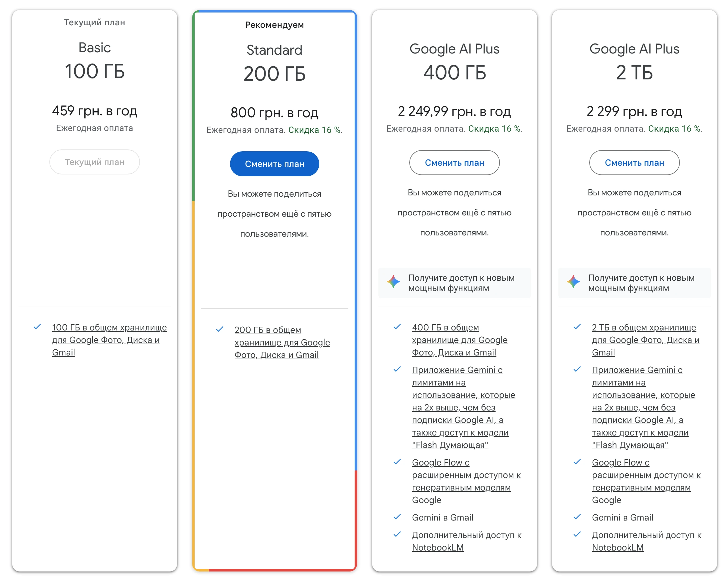Open the 100 ГБ shared storage link
Image resolution: width=728 pixels, height=584 pixels.
coord(109,340)
